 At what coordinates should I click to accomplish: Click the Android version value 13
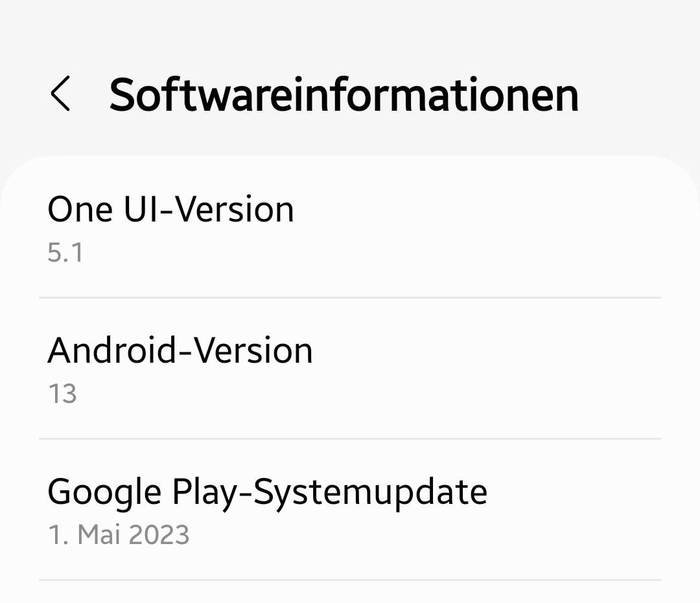[x=63, y=394]
